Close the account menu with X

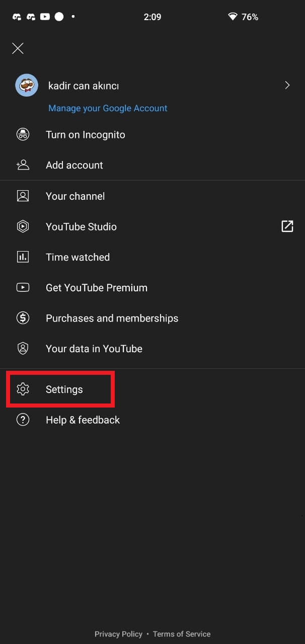click(x=18, y=48)
